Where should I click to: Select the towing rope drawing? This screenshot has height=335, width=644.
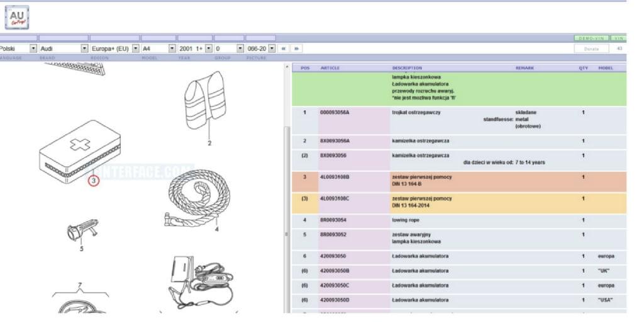tap(198, 198)
